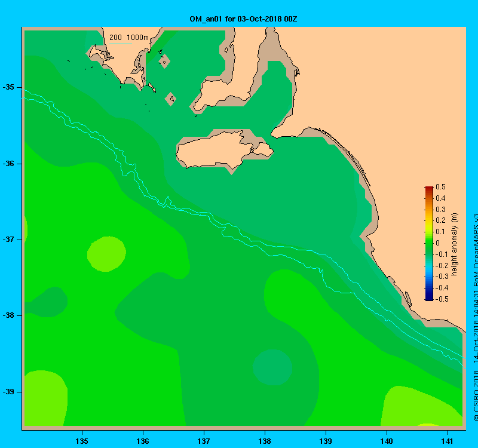Pick the 0 value on the colorbar
478x448 pixels.
[438, 243]
